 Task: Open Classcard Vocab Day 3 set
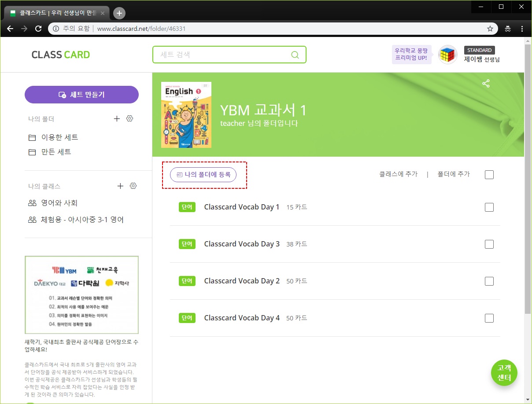[x=242, y=244]
